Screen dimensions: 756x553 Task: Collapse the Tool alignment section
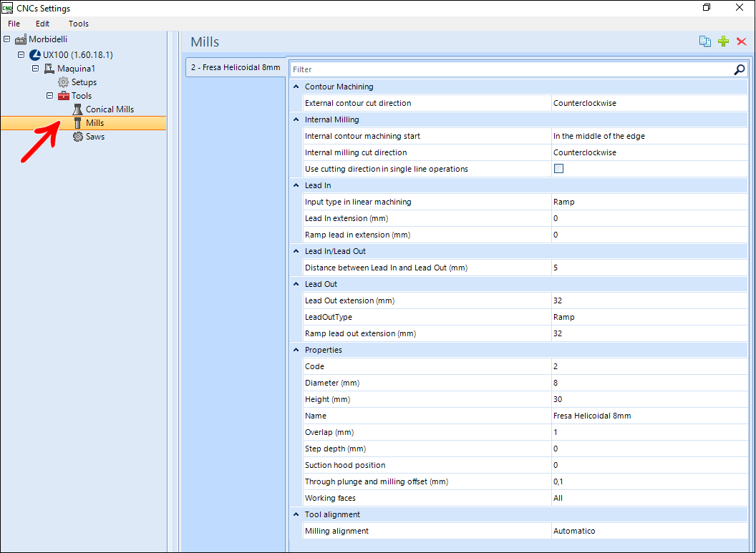[x=296, y=514]
